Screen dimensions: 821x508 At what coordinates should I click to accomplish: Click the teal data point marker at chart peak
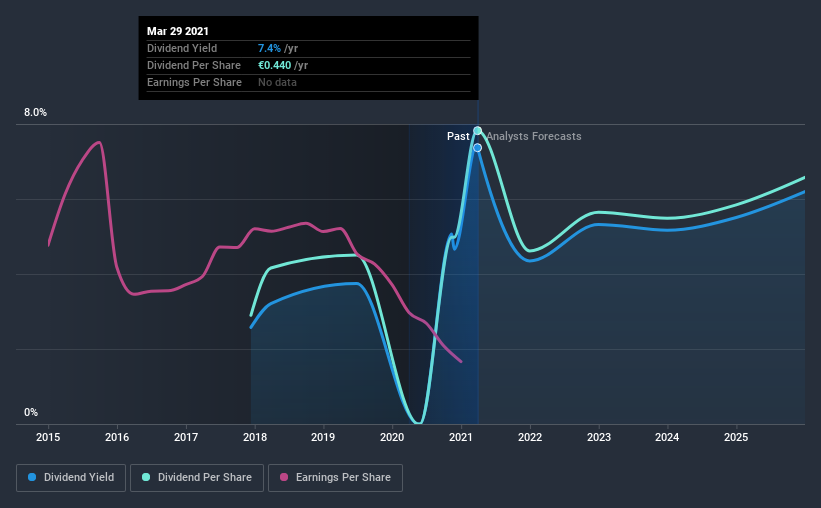(x=478, y=130)
